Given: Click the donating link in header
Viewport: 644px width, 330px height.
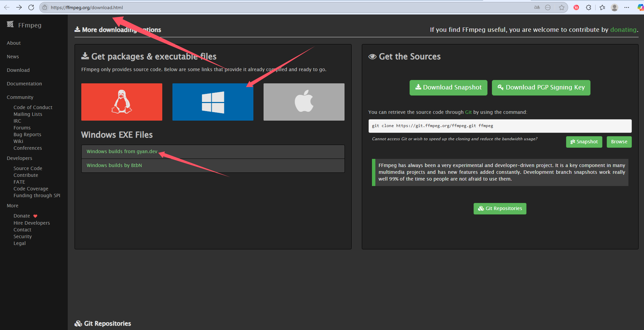Looking at the screenshot, I should tap(623, 30).
